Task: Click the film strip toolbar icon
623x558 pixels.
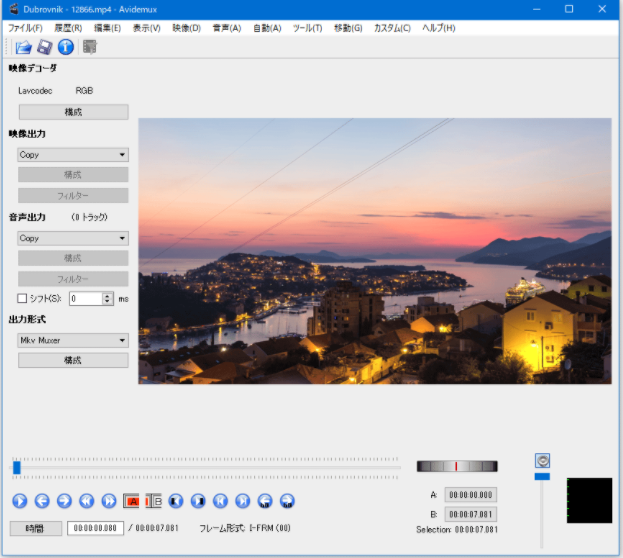Action: (89, 47)
